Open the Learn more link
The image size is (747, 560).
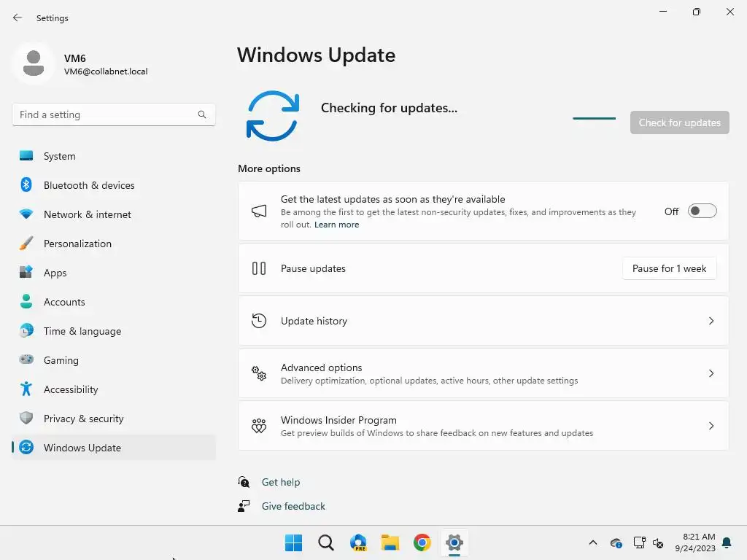coord(336,225)
